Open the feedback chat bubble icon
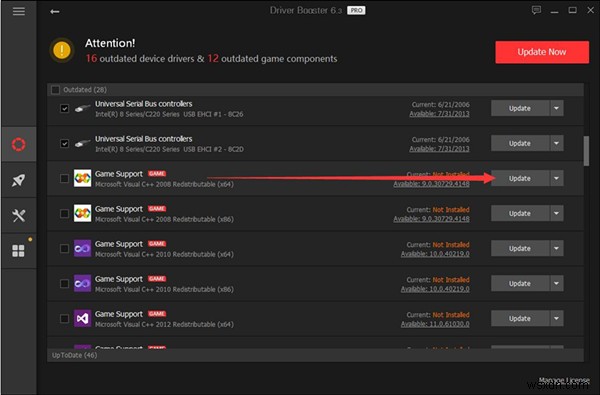 (536, 10)
